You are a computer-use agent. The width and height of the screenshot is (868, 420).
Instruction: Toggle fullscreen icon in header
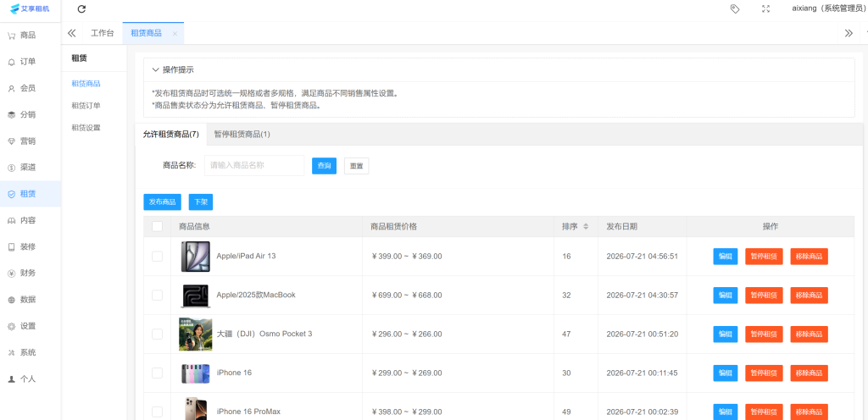pyautogui.click(x=766, y=8)
